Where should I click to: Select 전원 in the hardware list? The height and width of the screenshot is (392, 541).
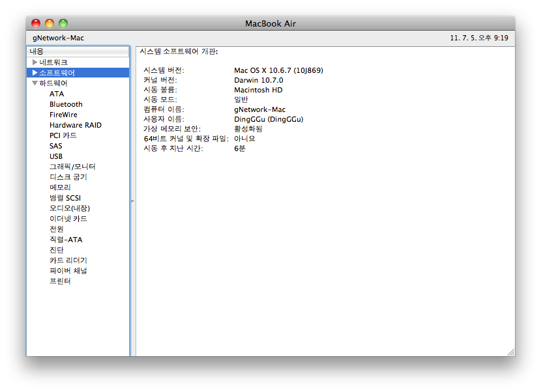57,229
